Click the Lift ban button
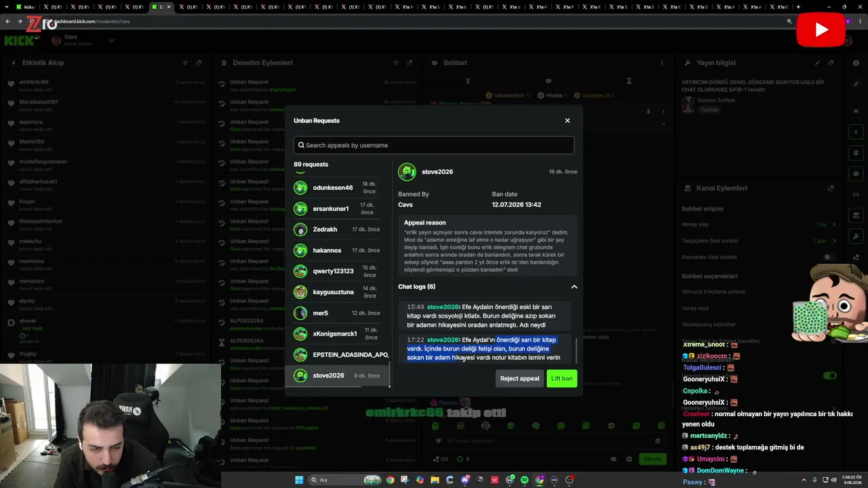Image resolution: width=868 pixels, height=488 pixels. click(561, 378)
